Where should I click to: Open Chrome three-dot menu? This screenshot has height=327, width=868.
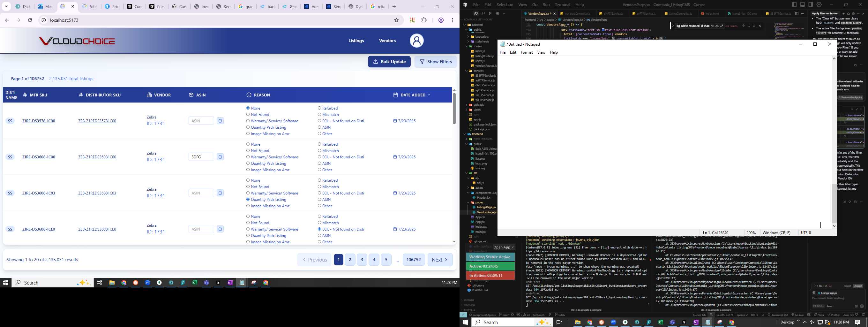(x=453, y=20)
